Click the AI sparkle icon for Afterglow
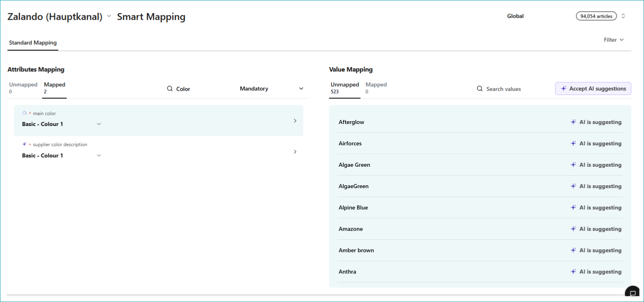 tap(573, 122)
